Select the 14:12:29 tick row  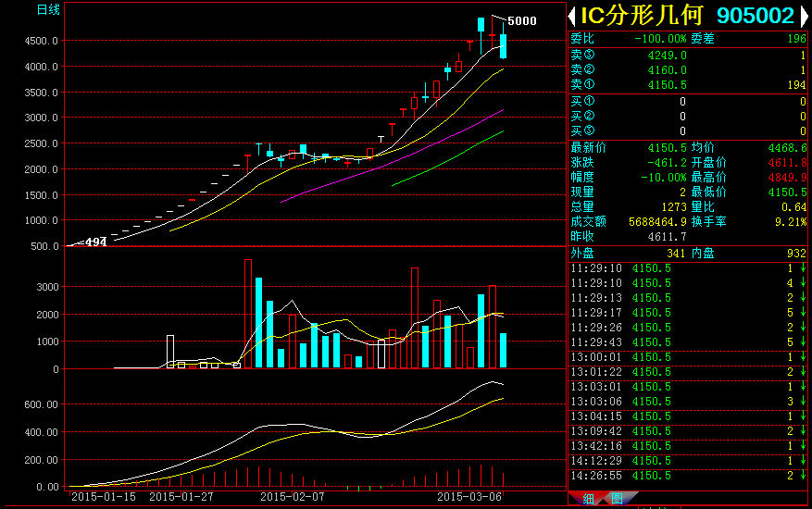point(688,461)
